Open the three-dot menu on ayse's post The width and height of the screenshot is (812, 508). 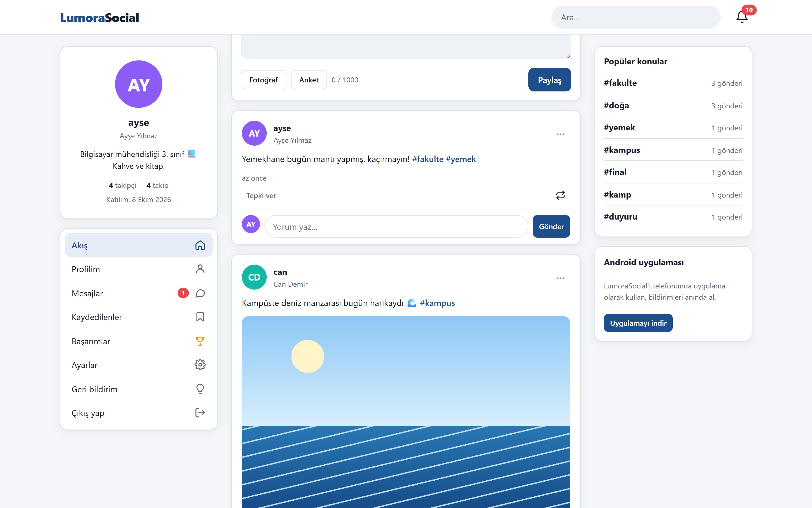tap(560, 134)
